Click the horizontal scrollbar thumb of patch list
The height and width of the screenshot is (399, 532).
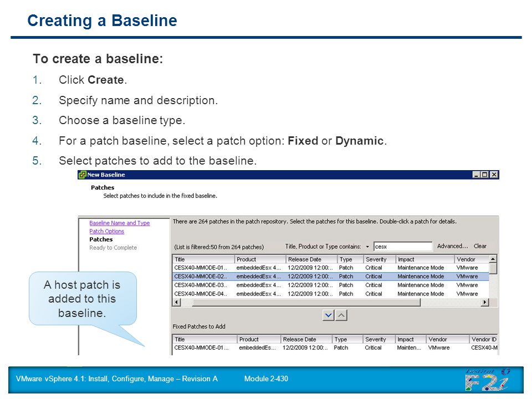click(x=306, y=303)
